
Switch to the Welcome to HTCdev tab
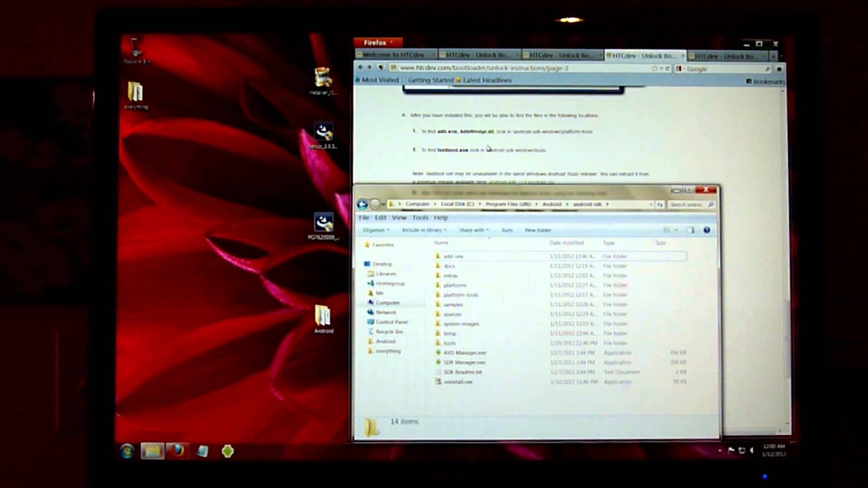tap(396, 56)
